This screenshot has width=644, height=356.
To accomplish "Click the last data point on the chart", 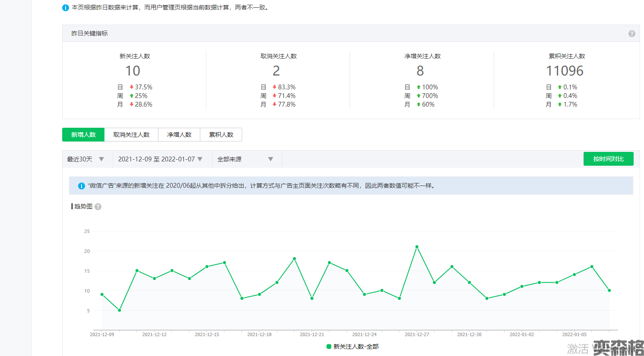I will [609, 290].
